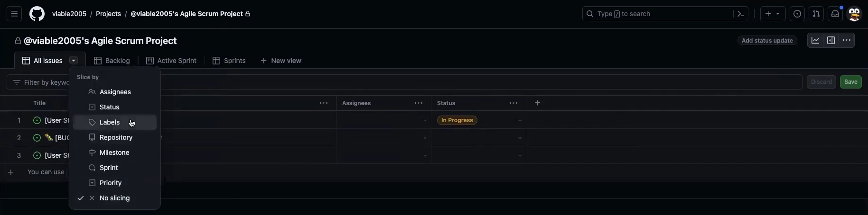Open the project more options menu

point(847,40)
